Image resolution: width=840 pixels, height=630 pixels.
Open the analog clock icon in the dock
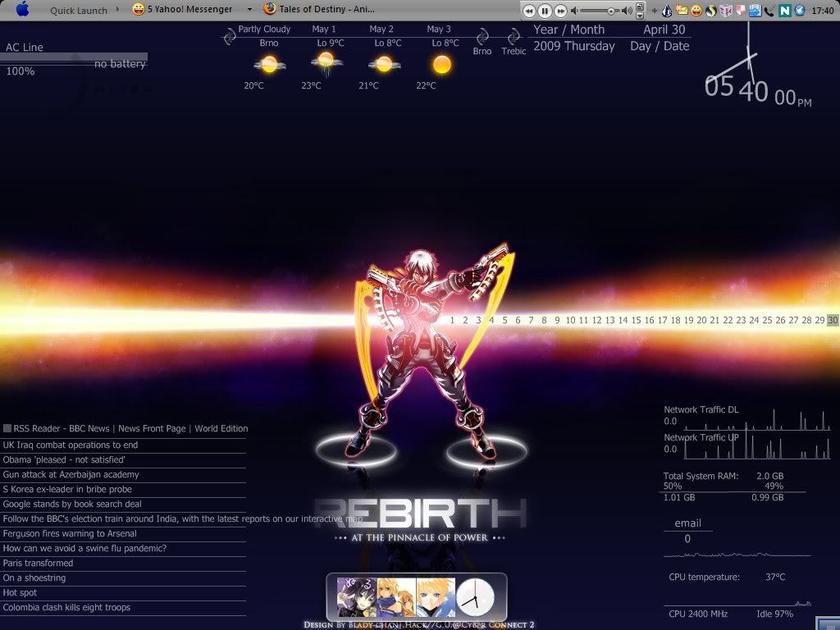coord(476,597)
